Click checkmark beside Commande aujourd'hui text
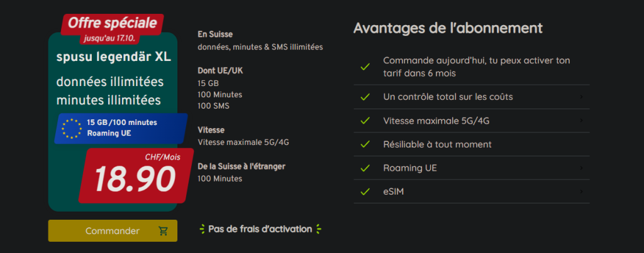The height and width of the screenshot is (253, 644). point(365,67)
